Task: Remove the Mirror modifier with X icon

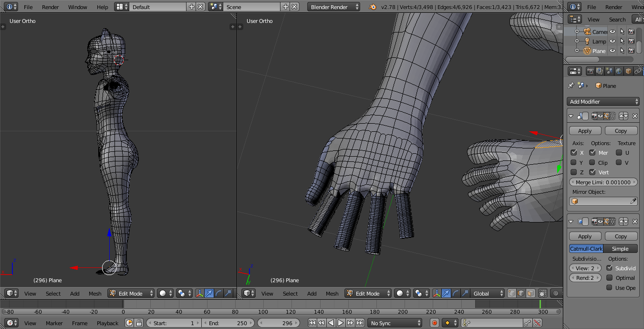Action: pyautogui.click(x=635, y=116)
